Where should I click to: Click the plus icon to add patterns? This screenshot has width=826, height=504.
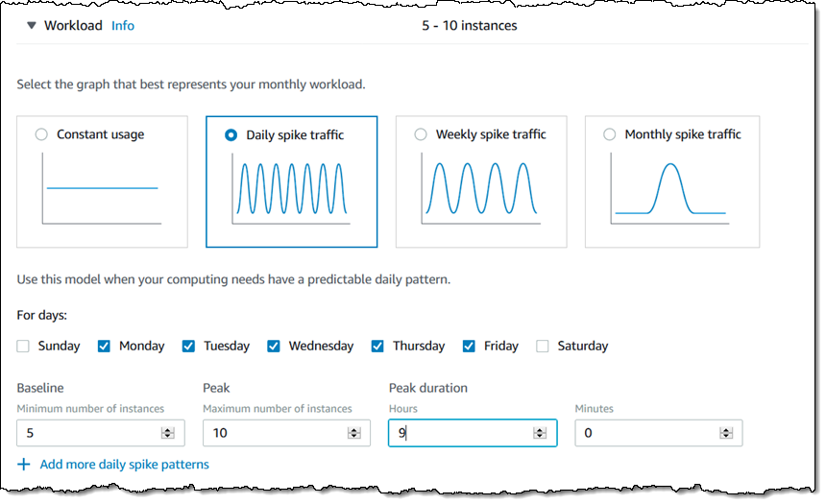click(x=24, y=465)
